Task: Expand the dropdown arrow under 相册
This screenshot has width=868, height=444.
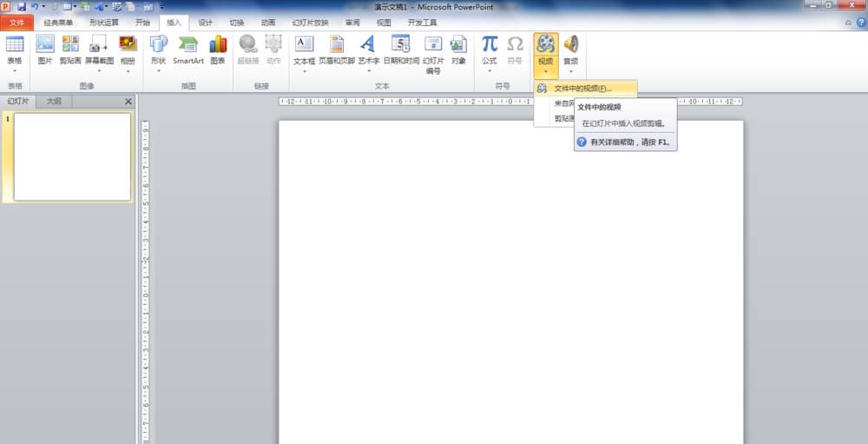Action: click(128, 71)
